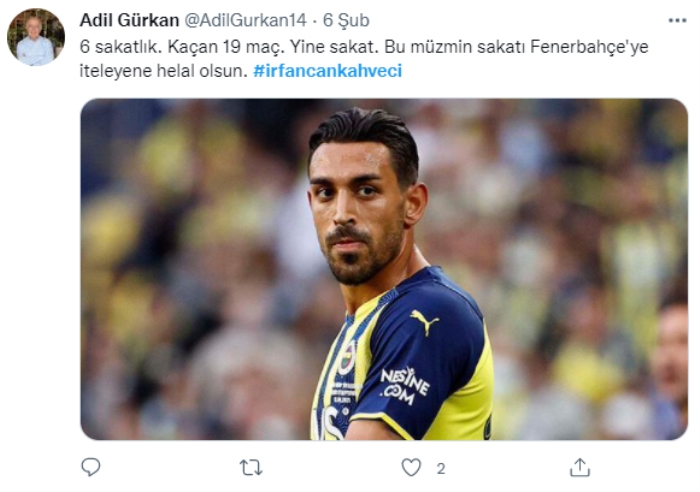
Task: Open the three-dot more options menu
Action: [x=677, y=20]
